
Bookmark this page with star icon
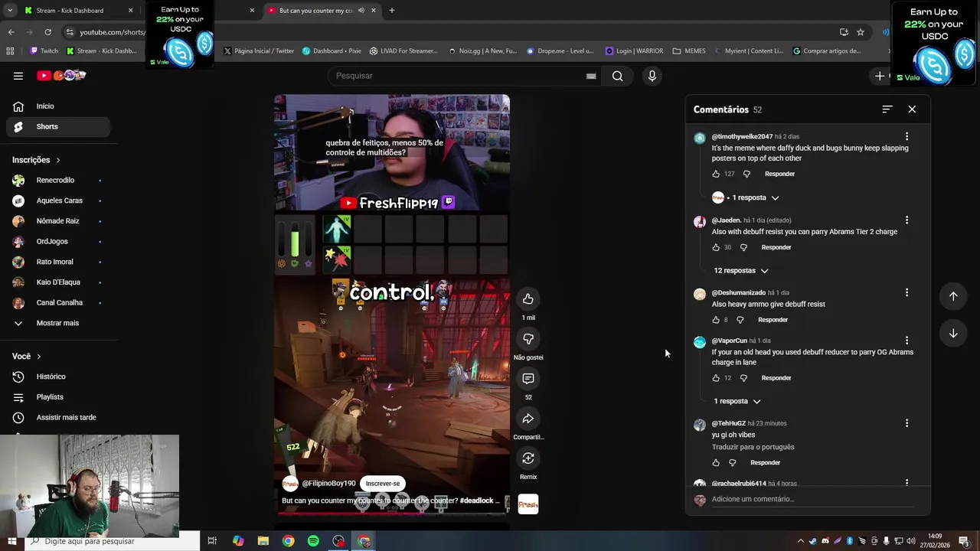coord(861,32)
